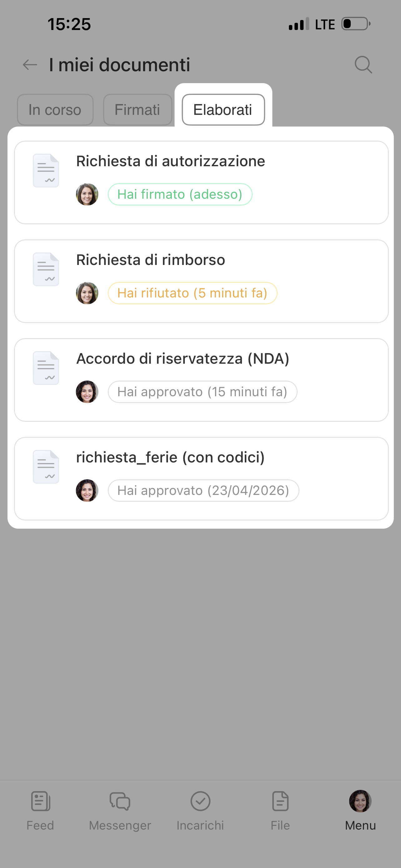401x868 pixels.
Task: Tap the Hai firmato (adesso) status badge
Action: click(x=180, y=194)
